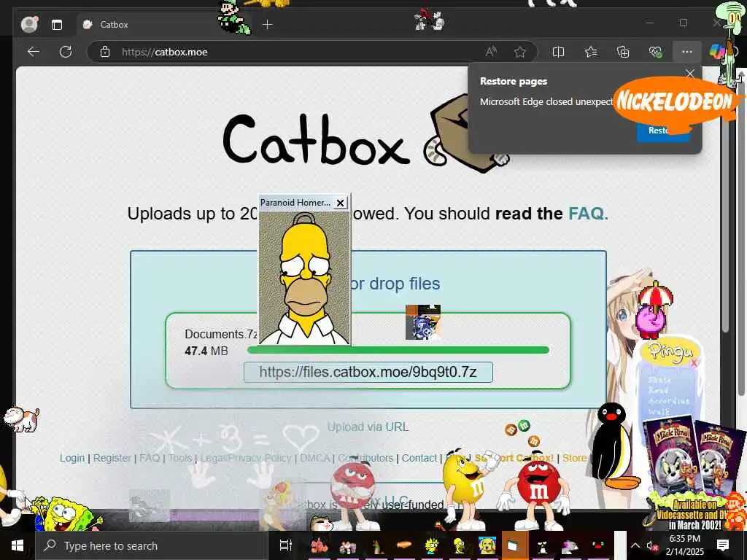Activate the Read aloud icon
Screen dimensions: 747x560
491,52
